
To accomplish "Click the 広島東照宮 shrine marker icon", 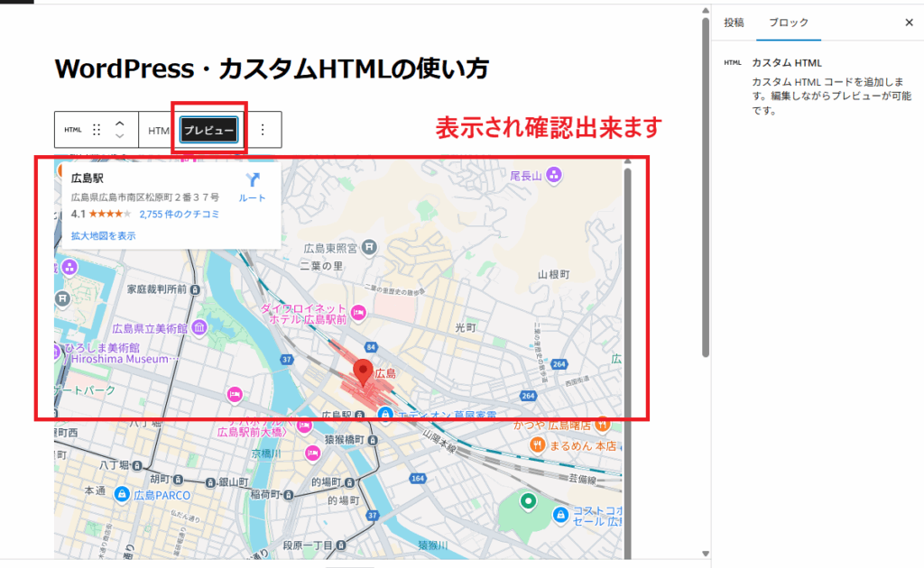I will pos(369,247).
